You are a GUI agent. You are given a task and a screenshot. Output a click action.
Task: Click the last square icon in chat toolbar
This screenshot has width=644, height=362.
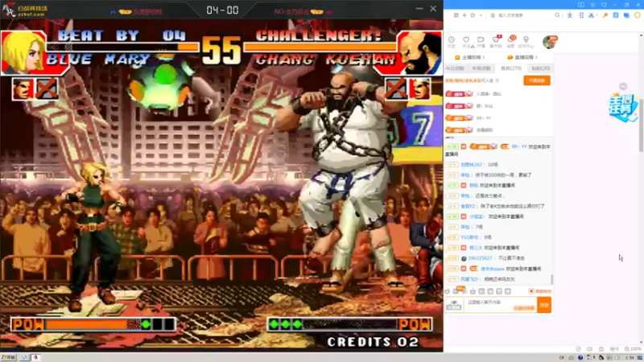tap(508, 291)
